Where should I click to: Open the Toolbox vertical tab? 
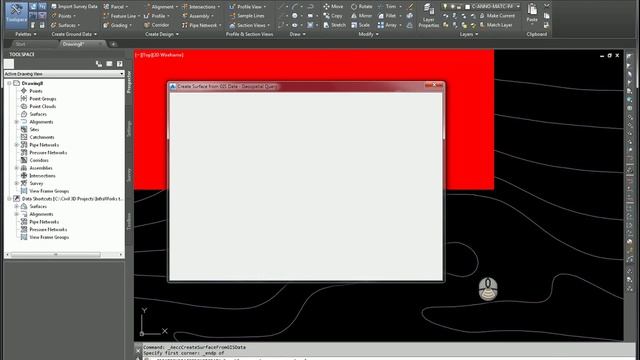pos(129,222)
